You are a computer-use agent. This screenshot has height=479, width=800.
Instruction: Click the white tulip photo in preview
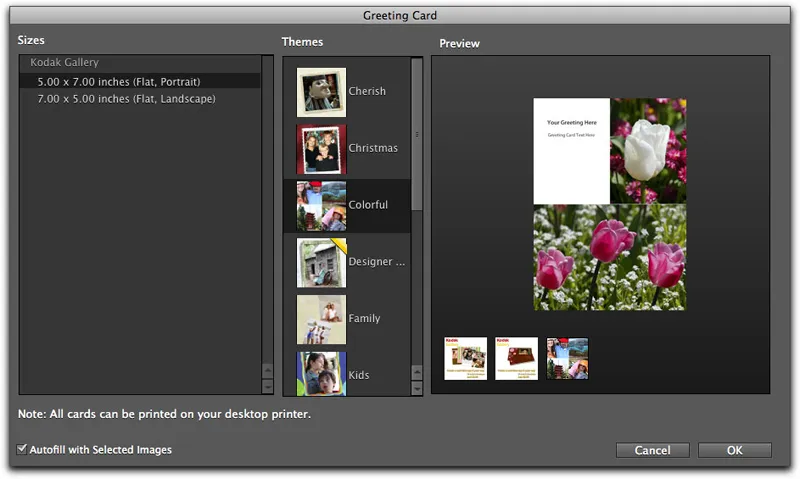click(x=648, y=151)
